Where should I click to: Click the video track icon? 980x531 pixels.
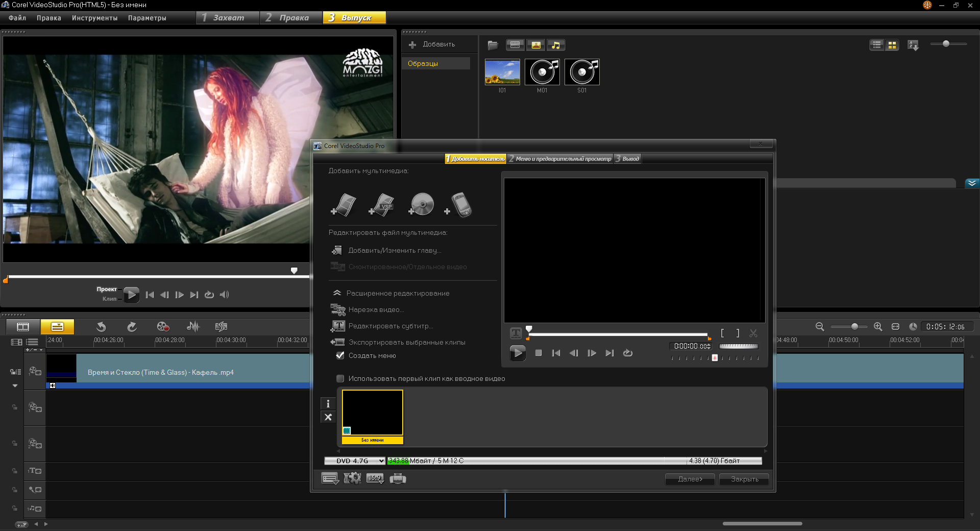pos(35,371)
